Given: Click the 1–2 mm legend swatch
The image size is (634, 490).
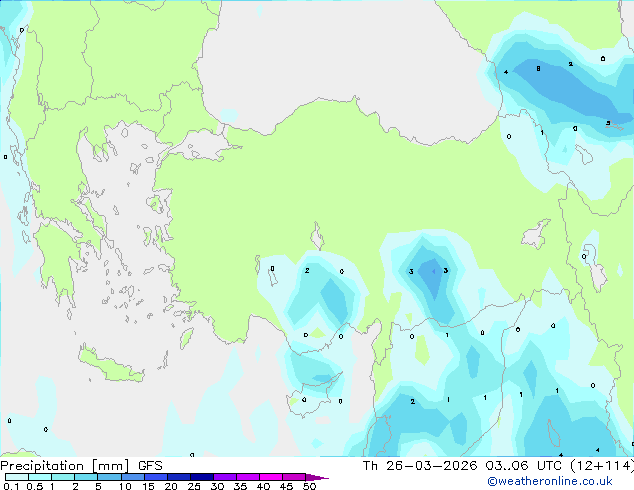Looking at the screenshot, I should pyautogui.click(x=63, y=477).
